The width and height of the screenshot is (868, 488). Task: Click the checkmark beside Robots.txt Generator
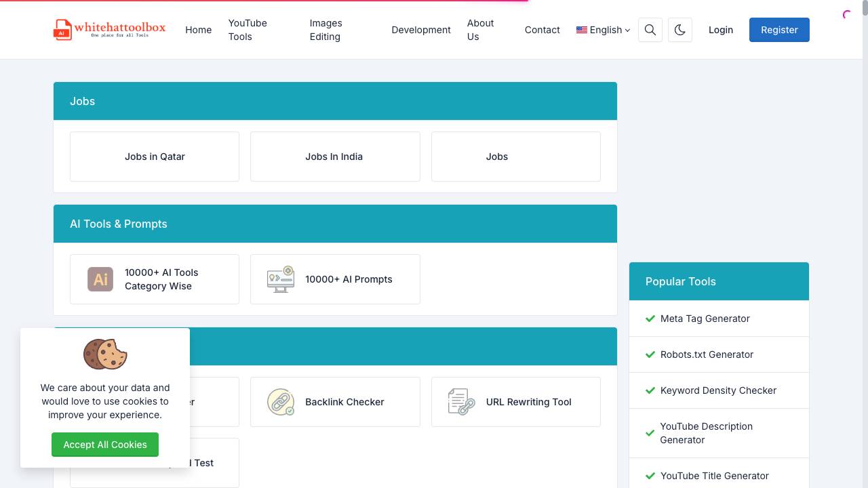(x=650, y=354)
